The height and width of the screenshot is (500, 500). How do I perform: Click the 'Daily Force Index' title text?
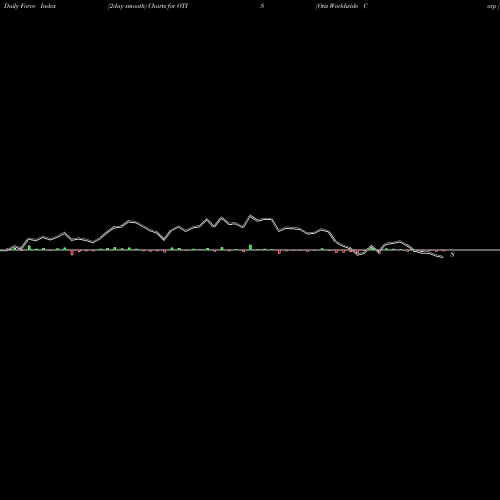click(30, 6)
